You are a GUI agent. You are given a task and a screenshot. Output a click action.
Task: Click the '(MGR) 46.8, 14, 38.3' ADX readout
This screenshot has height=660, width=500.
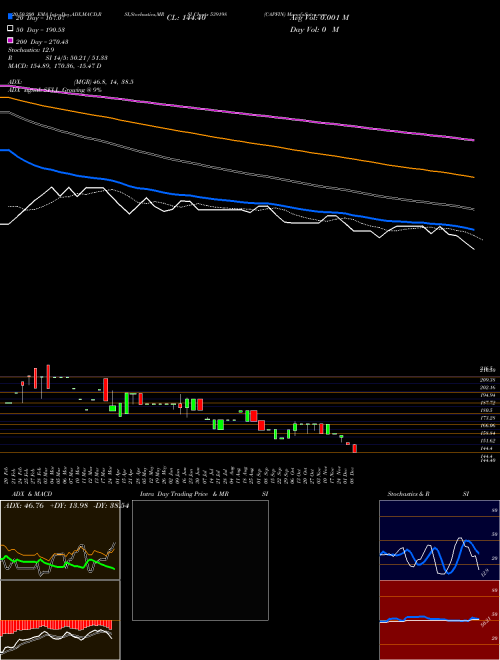104,82
